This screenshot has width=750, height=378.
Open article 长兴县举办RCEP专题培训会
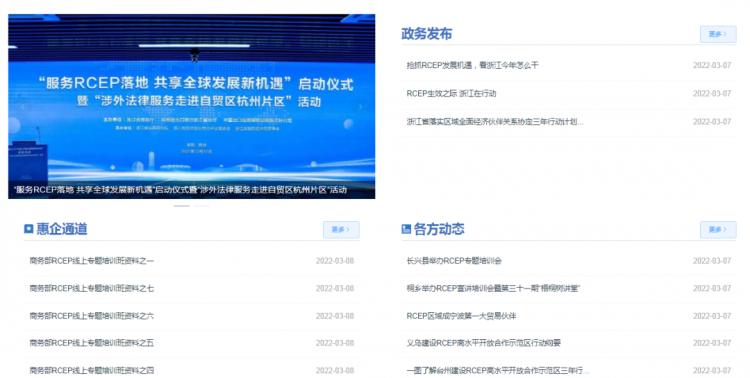[454, 261]
